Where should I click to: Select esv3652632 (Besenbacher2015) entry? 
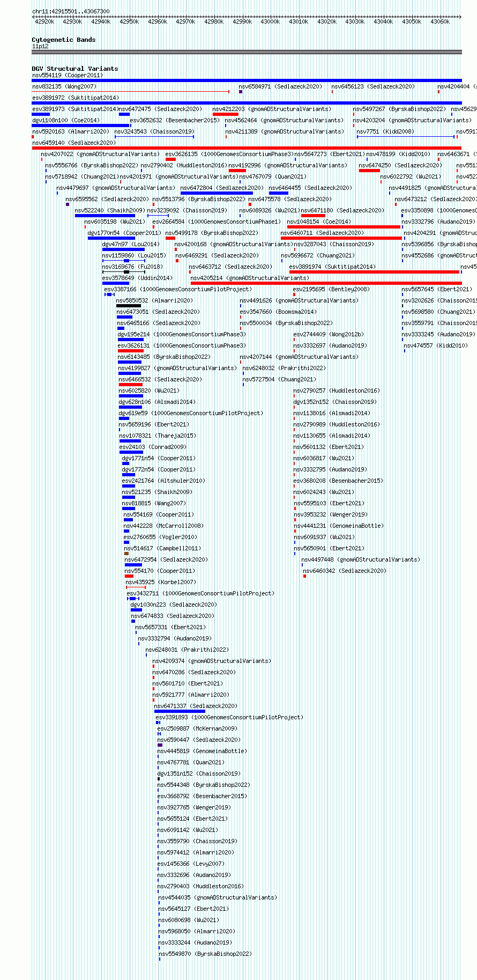(175, 121)
